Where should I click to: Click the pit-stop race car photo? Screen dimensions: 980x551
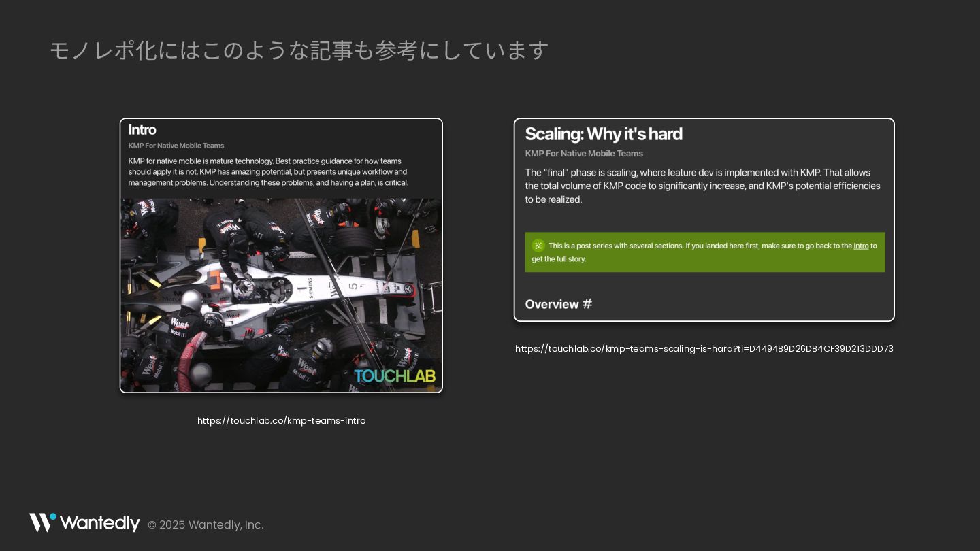pyautogui.click(x=281, y=295)
